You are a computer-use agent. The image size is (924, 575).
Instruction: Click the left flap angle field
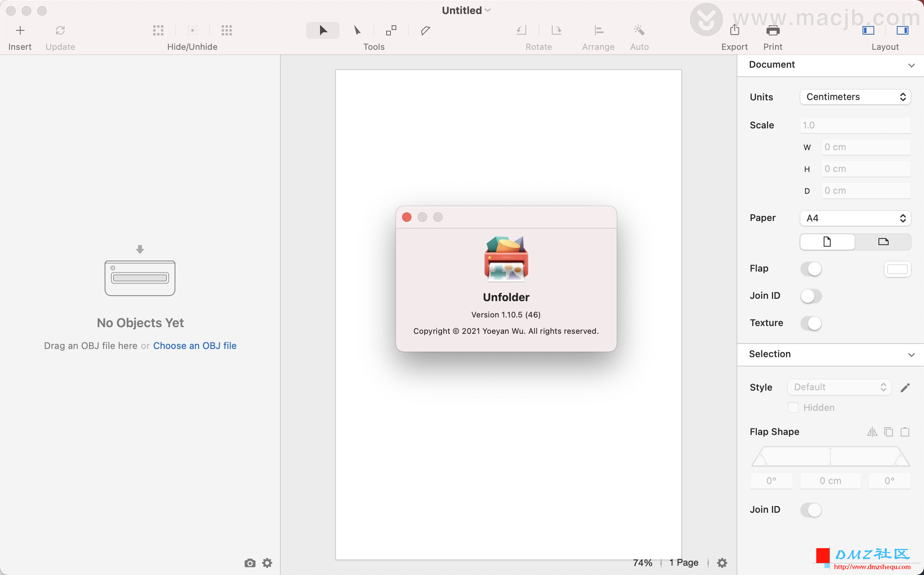(x=772, y=481)
